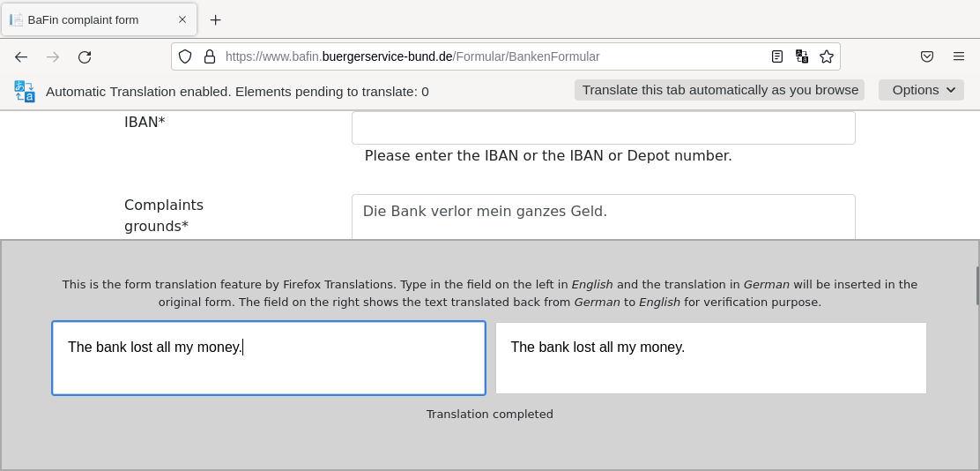Click the English source translation text box
The height and width of the screenshot is (471, 980).
(269, 358)
